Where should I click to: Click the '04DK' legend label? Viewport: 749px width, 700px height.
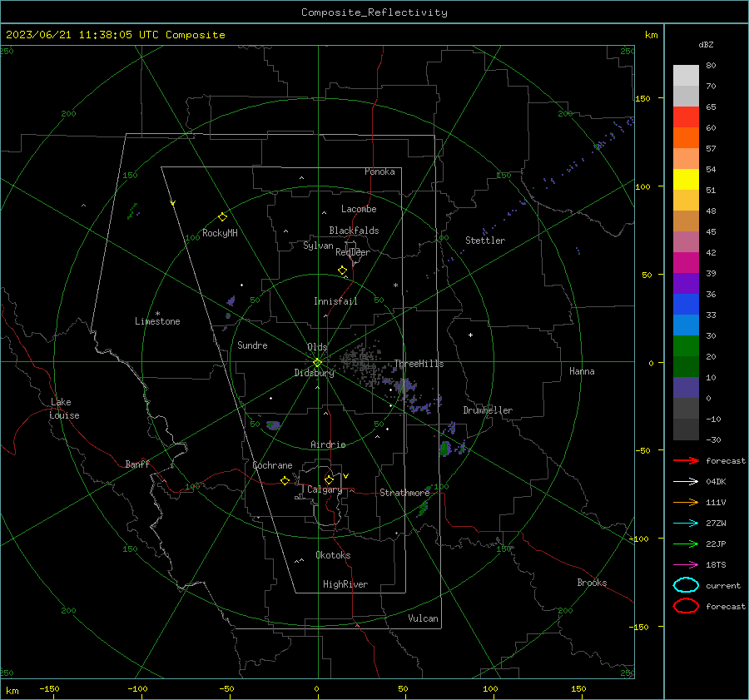716,482
